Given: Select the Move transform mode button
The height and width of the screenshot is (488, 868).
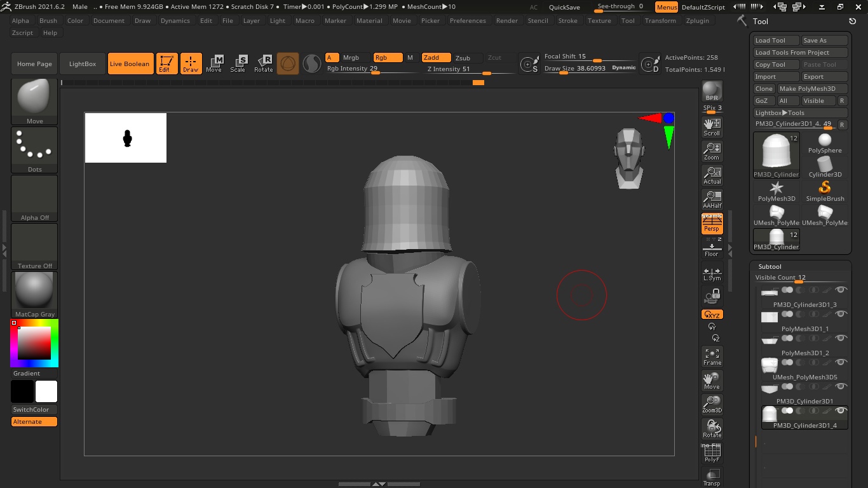Looking at the screenshot, I should click(x=214, y=64).
